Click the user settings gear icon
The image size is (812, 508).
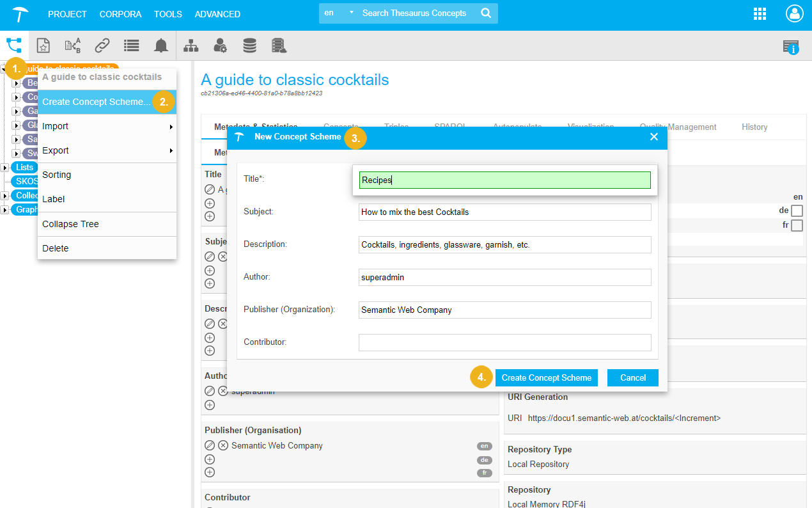click(220, 45)
